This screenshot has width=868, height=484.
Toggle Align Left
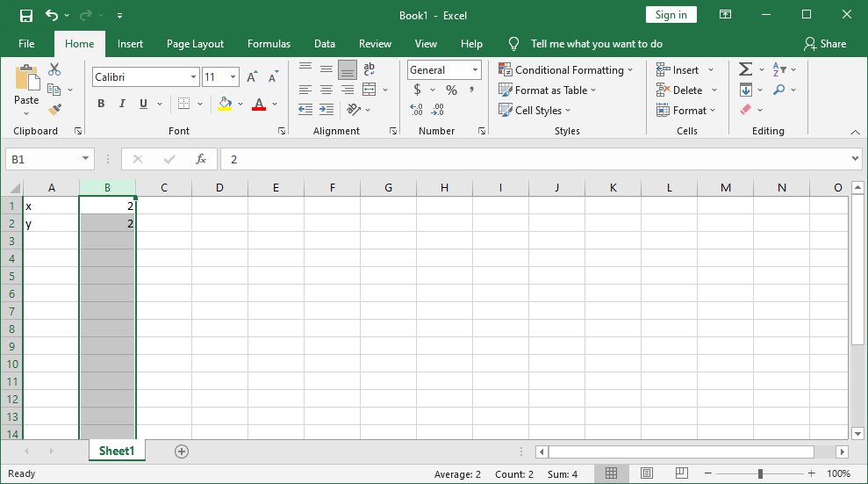point(305,90)
